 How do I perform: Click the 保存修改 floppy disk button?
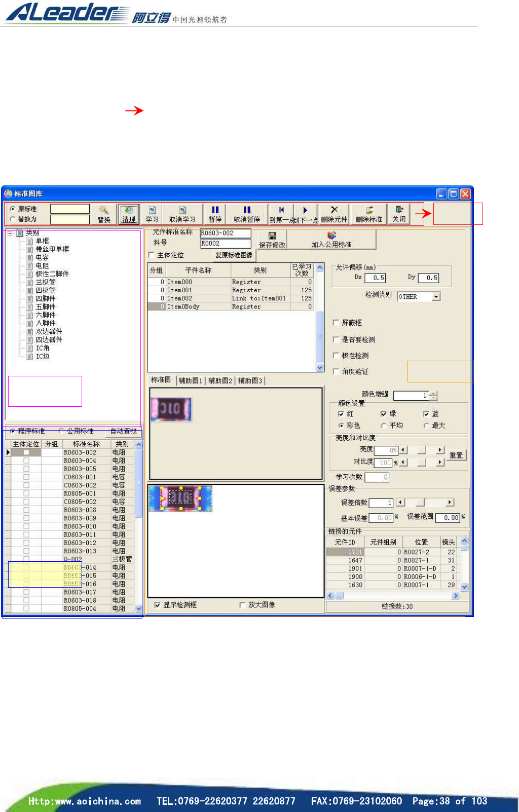pos(272,240)
